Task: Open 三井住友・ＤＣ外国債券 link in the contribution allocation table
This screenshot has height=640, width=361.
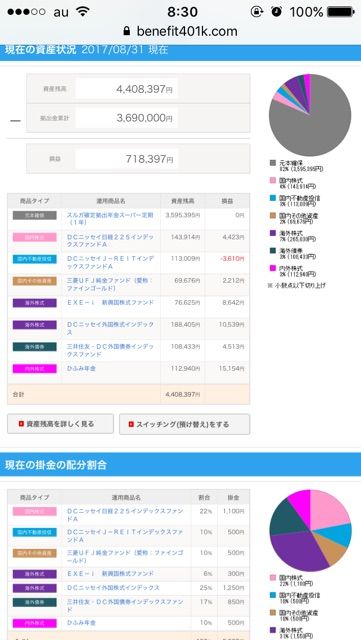Action: coord(125,605)
